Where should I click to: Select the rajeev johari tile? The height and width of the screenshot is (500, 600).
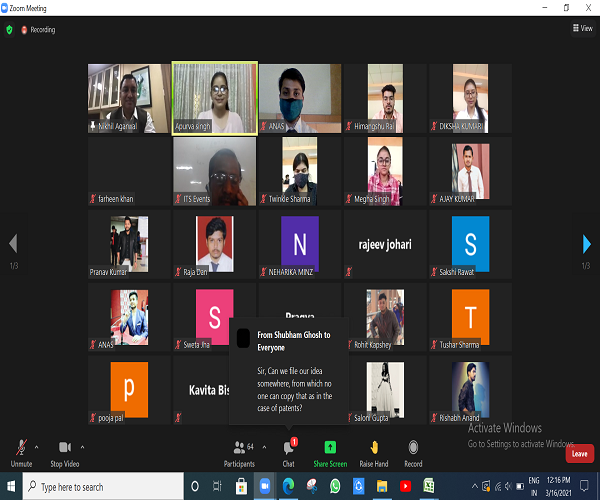coord(385,244)
